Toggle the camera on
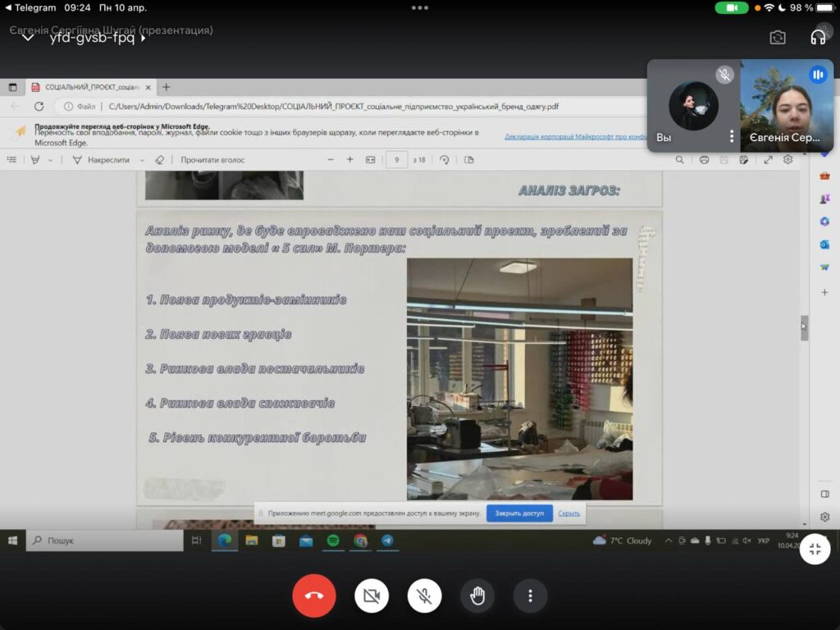This screenshot has height=630, width=840. pyautogui.click(x=372, y=596)
